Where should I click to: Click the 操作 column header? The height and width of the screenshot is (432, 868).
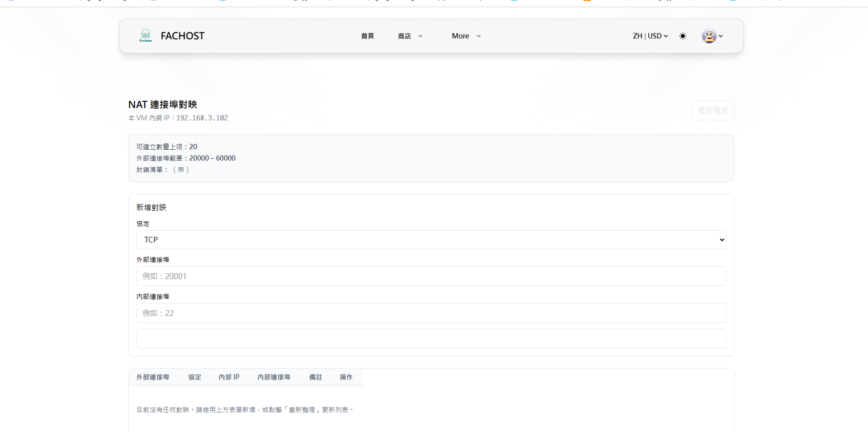coord(346,377)
